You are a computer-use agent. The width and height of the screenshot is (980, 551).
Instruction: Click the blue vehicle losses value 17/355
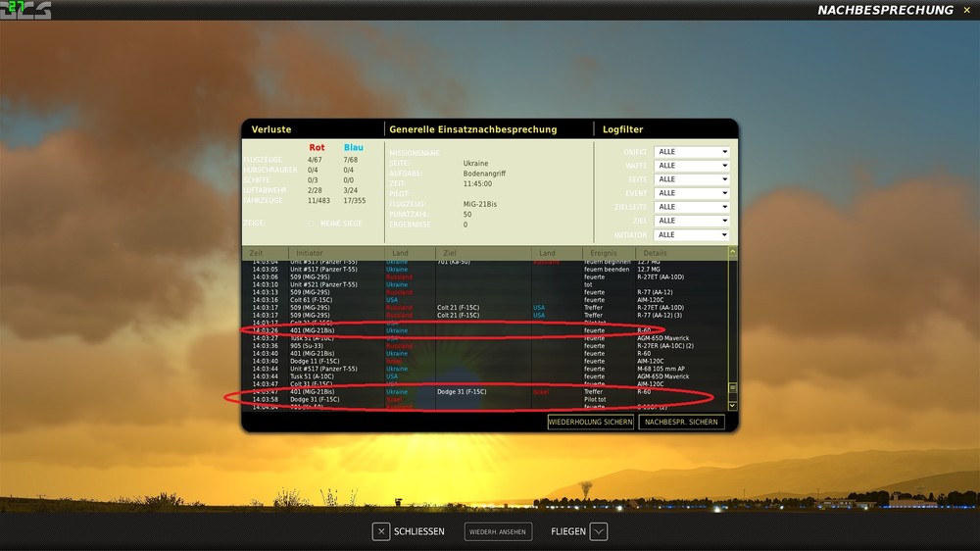pos(355,201)
